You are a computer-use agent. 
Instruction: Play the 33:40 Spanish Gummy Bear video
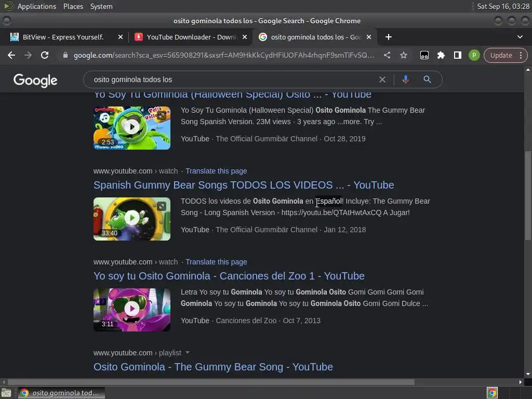pos(131,219)
